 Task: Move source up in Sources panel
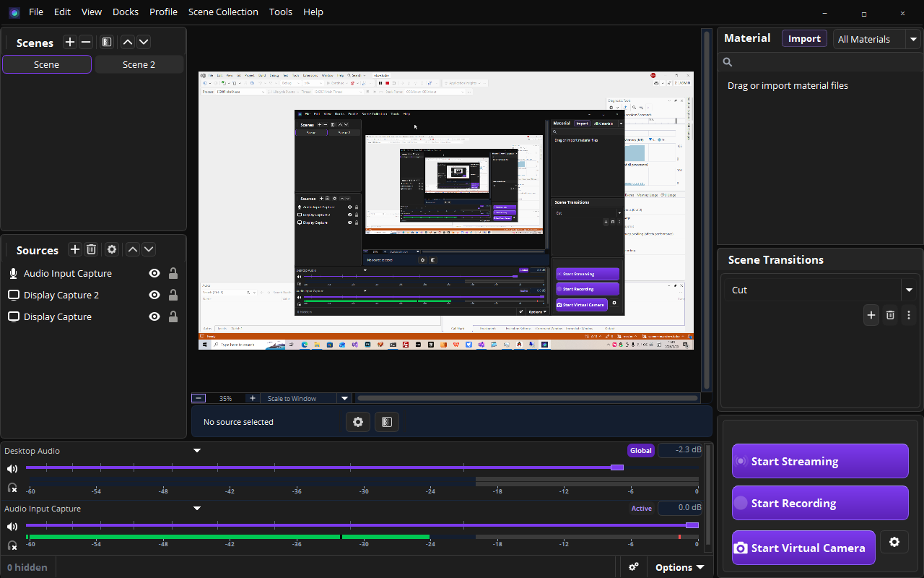[133, 249]
